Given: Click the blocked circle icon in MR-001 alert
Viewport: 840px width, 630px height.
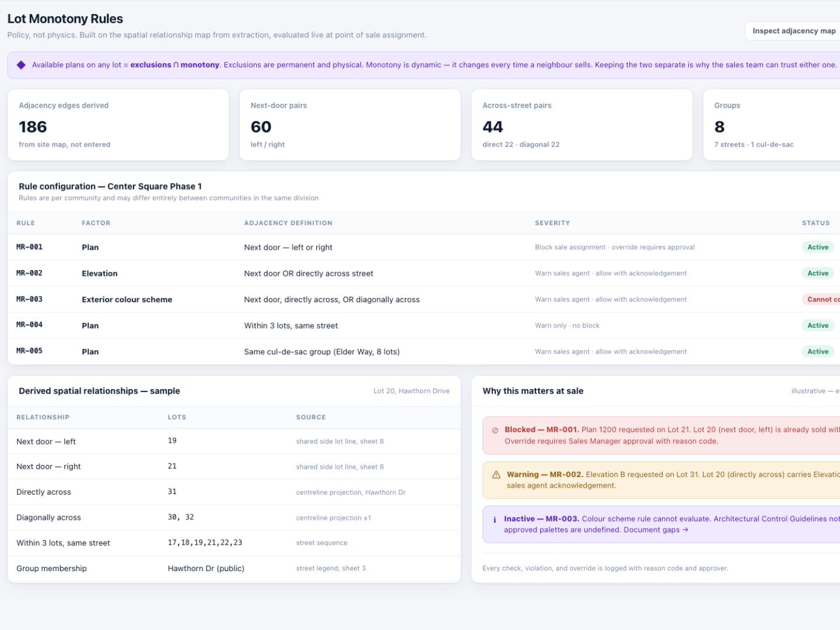Looking at the screenshot, I should click(x=495, y=430).
